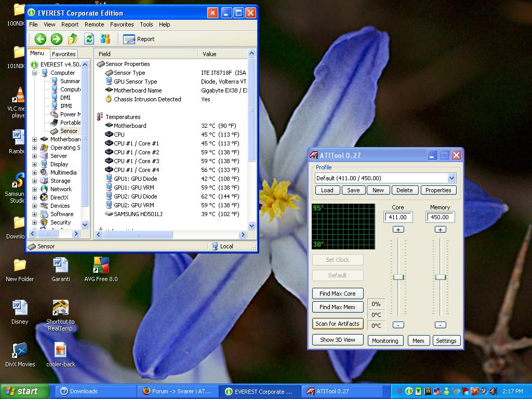Click the EVEREST title bar info icon

coord(32,12)
